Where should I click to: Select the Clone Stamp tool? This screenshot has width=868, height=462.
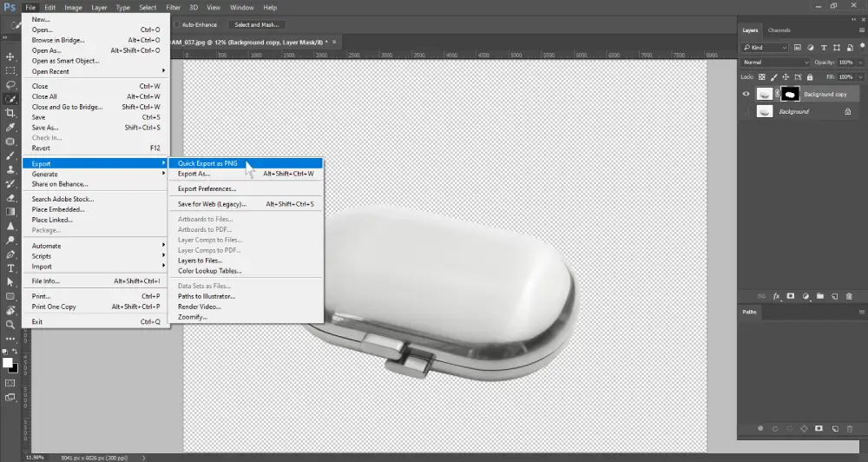[10, 169]
